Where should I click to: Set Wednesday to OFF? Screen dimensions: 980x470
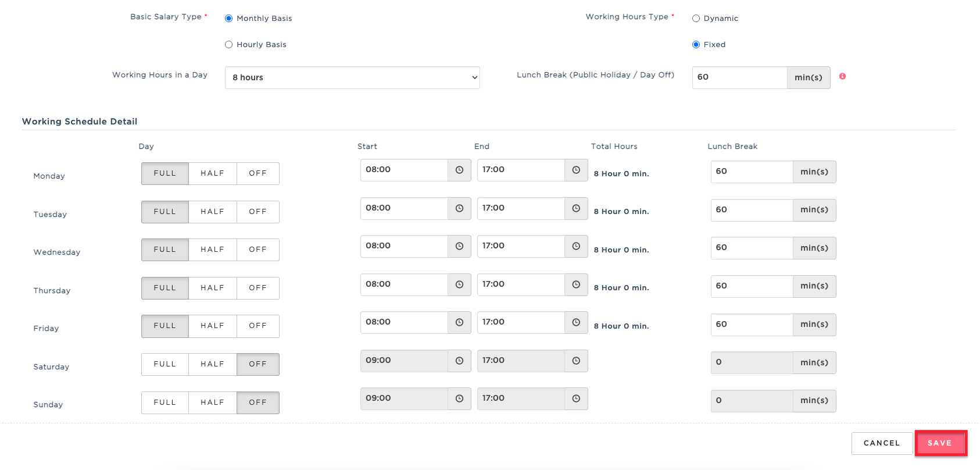click(258, 250)
